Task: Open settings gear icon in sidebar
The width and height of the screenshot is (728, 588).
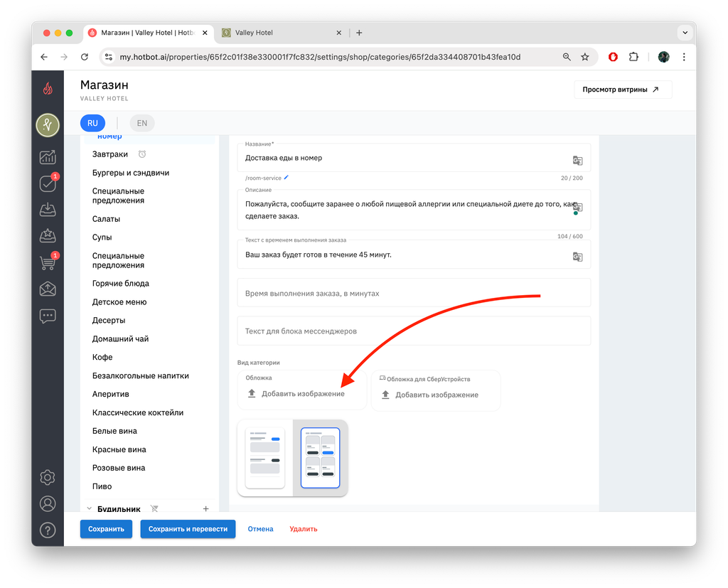Action: point(48,478)
